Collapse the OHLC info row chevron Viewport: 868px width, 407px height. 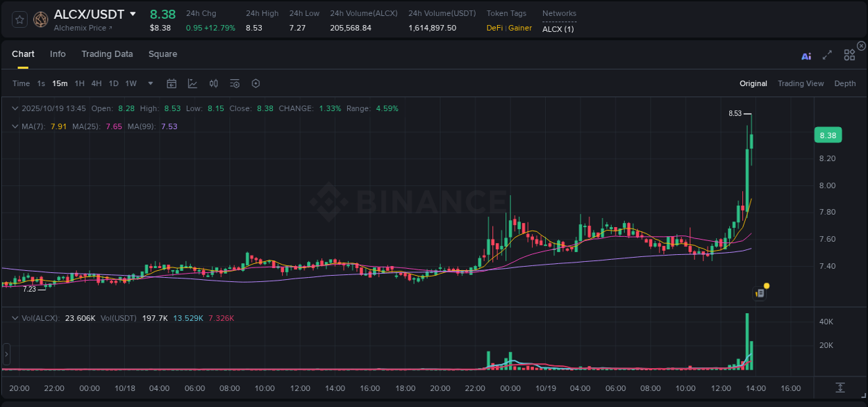(x=15, y=108)
